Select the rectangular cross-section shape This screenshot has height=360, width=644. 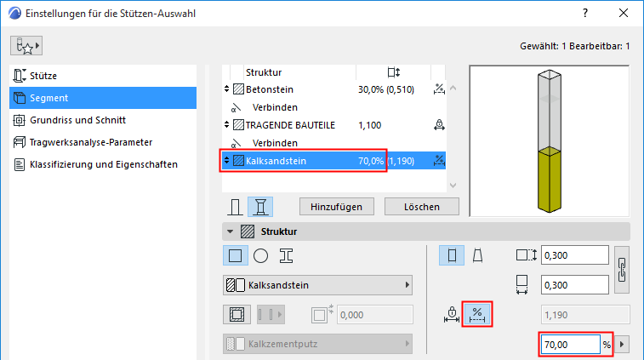pyautogui.click(x=235, y=255)
